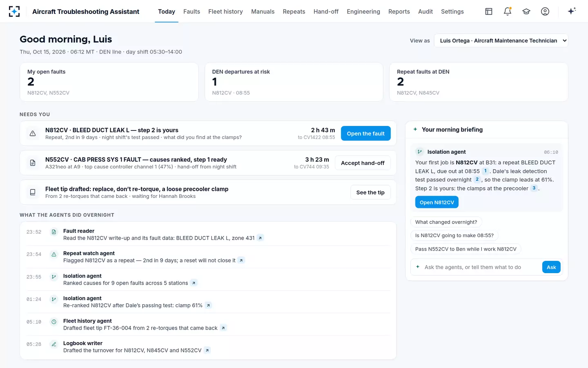
Task: Go to the Manuals tab
Action: [263, 11]
